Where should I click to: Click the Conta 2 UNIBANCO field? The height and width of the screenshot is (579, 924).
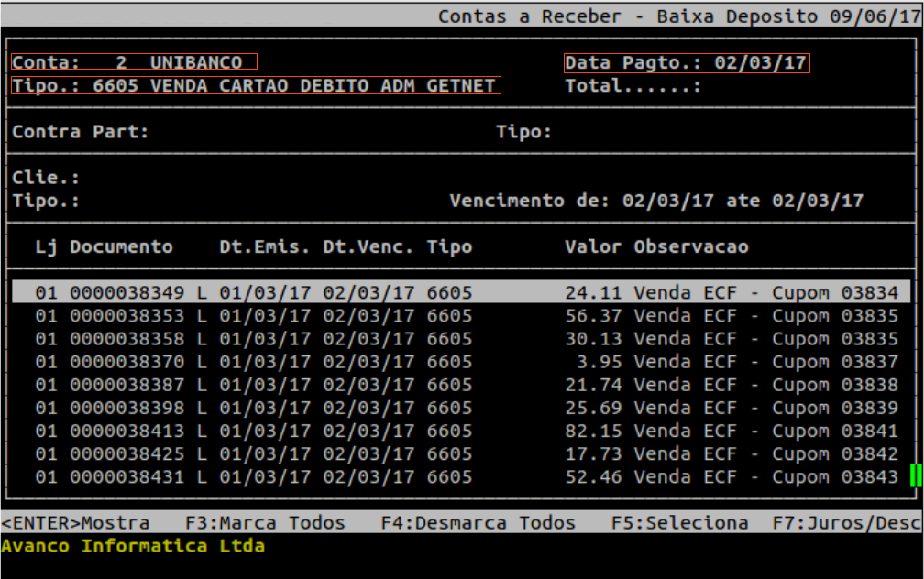134,62
